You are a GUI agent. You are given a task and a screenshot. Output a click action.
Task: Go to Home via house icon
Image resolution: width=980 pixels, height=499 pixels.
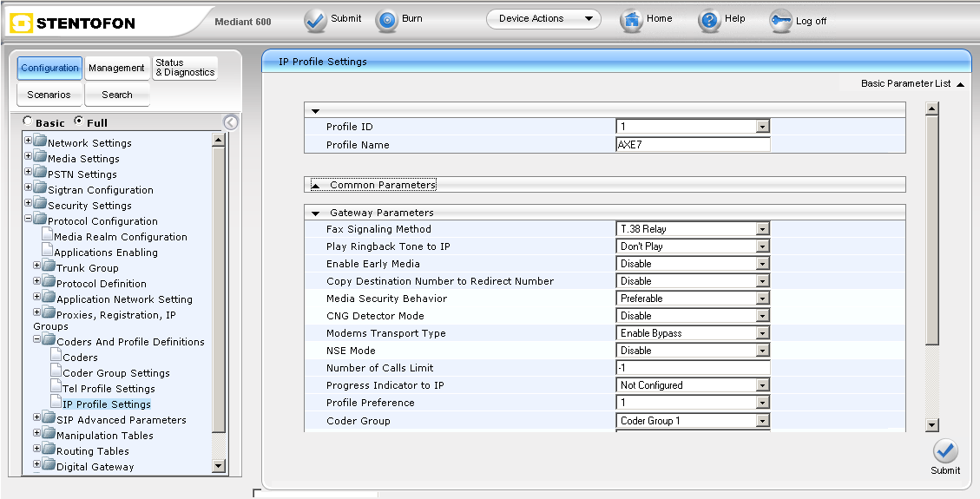(631, 21)
